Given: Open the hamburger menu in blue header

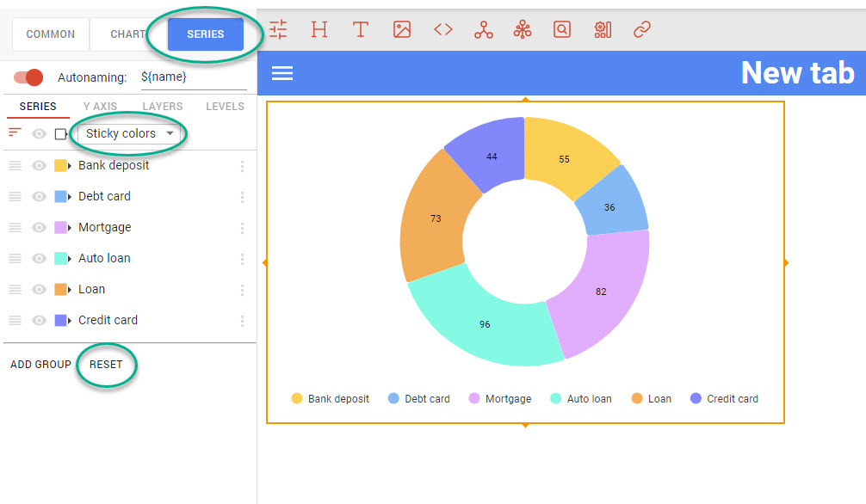Looking at the screenshot, I should (x=282, y=73).
